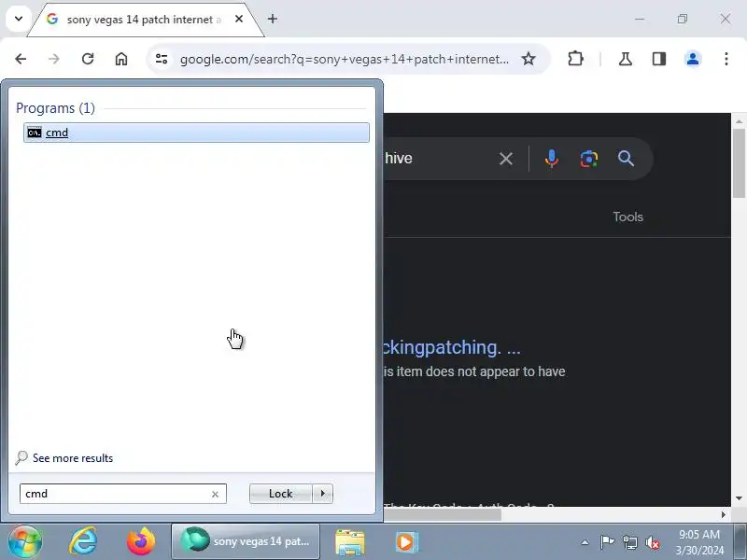Open the ckingpatching search result link
Viewport: 747px width, 560px height.
(x=452, y=347)
